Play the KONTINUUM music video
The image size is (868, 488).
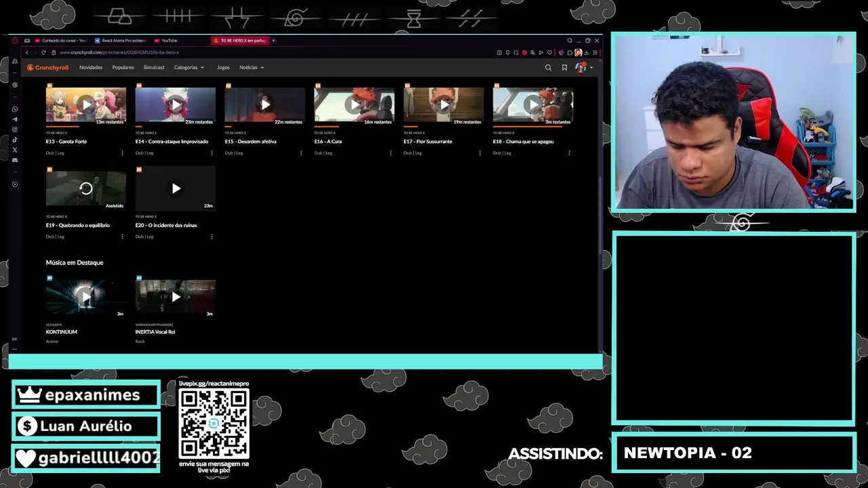tap(86, 297)
